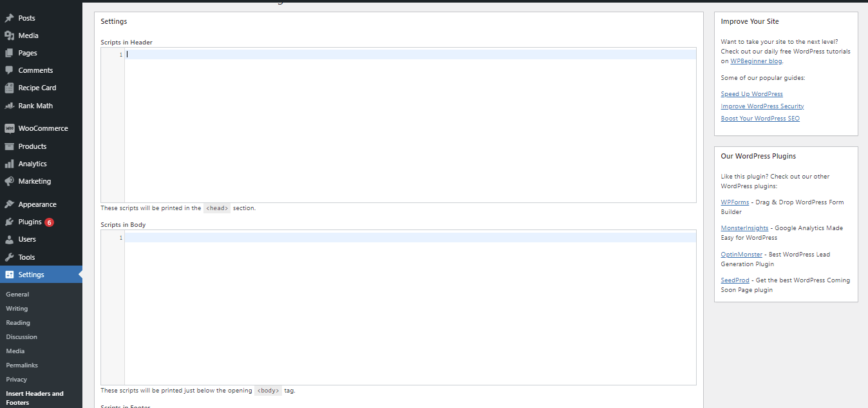Follow the Improve WordPress Security link

click(762, 106)
